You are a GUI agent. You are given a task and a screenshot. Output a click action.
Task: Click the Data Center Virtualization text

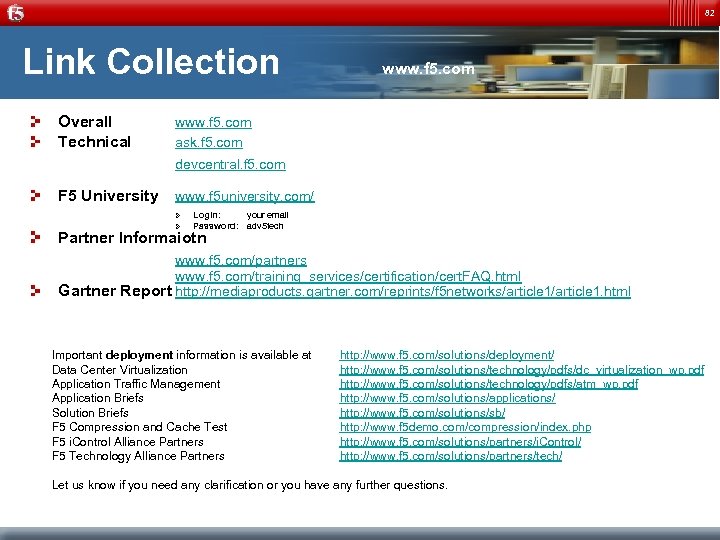coord(120,370)
